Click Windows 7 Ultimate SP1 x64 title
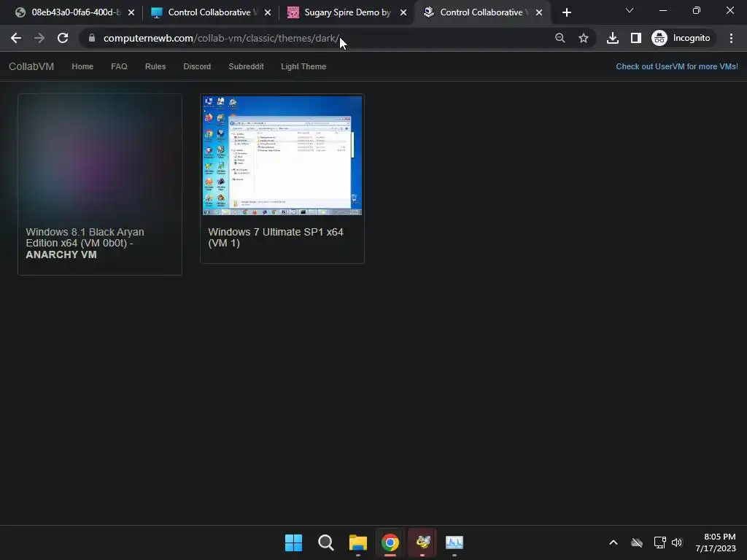The width and height of the screenshot is (747, 560). pyautogui.click(x=275, y=237)
